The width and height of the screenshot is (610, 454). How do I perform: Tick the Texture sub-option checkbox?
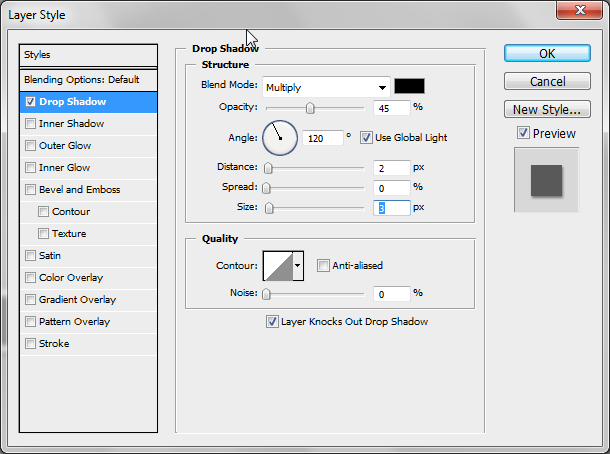(x=44, y=234)
